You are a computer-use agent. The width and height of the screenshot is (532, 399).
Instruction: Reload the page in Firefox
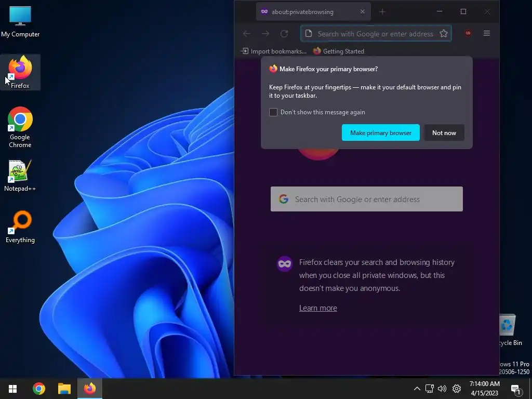click(x=284, y=33)
